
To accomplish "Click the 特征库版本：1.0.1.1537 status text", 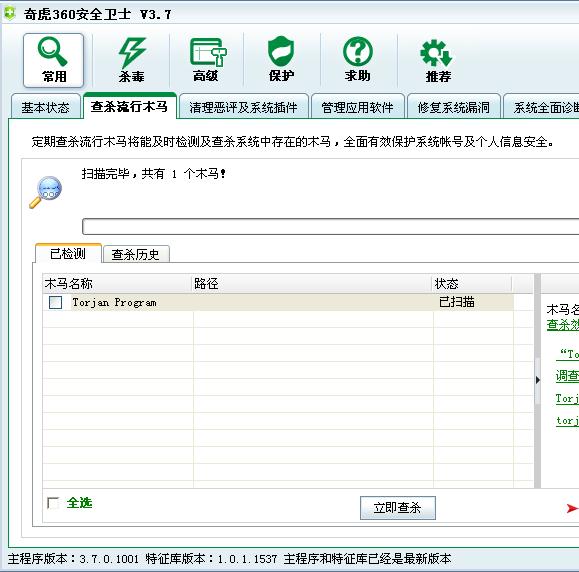I will (211, 559).
